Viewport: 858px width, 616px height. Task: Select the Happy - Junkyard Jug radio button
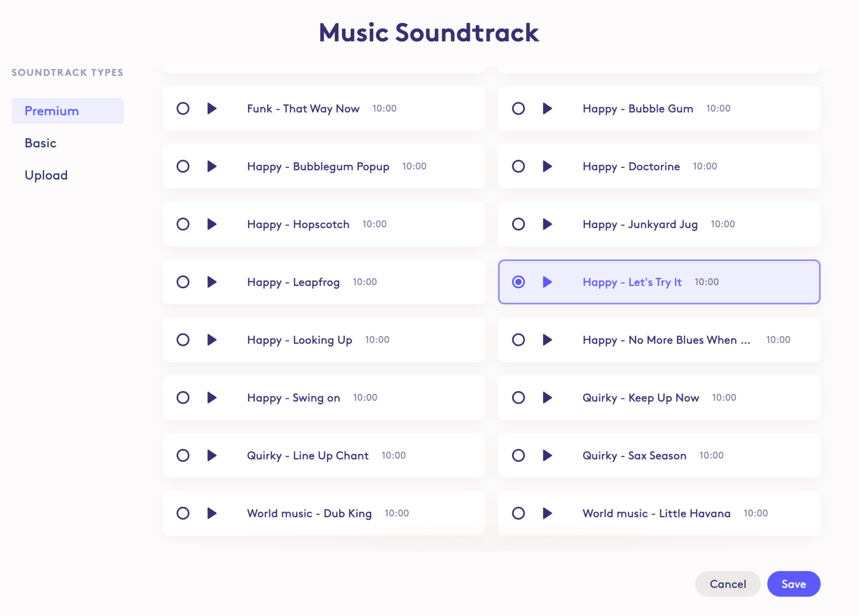[518, 224]
